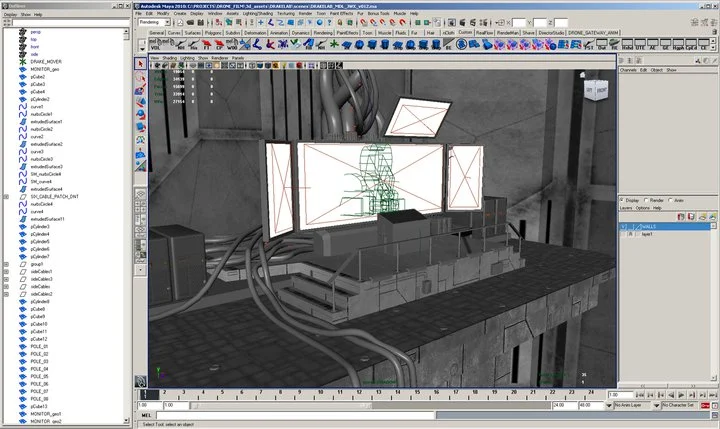
Task: Open the Options menu in Layer Editor
Action: (642, 208)
